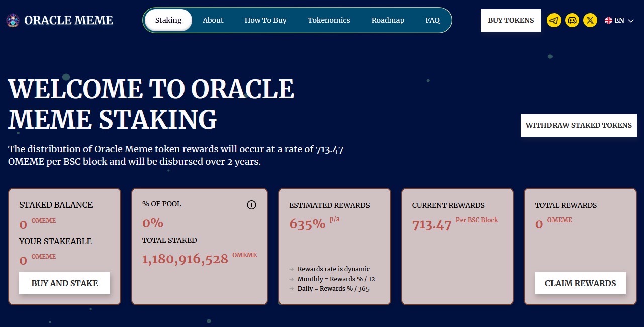Click WITHDRAW STAKED TOKENS button
This screenshot has height=327, width=644.
pyautogui.click(x=579, y=125)
